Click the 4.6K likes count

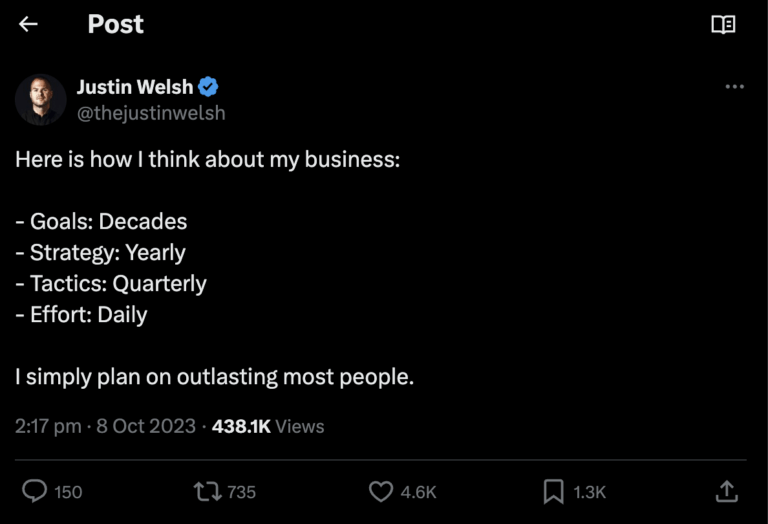point(419,492)
